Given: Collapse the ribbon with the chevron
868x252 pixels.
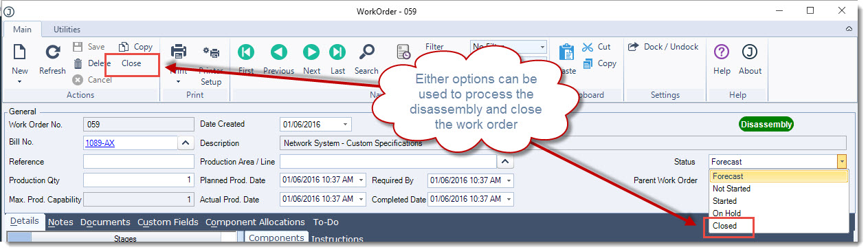Looking at the screenshot, I should (849, 30).
